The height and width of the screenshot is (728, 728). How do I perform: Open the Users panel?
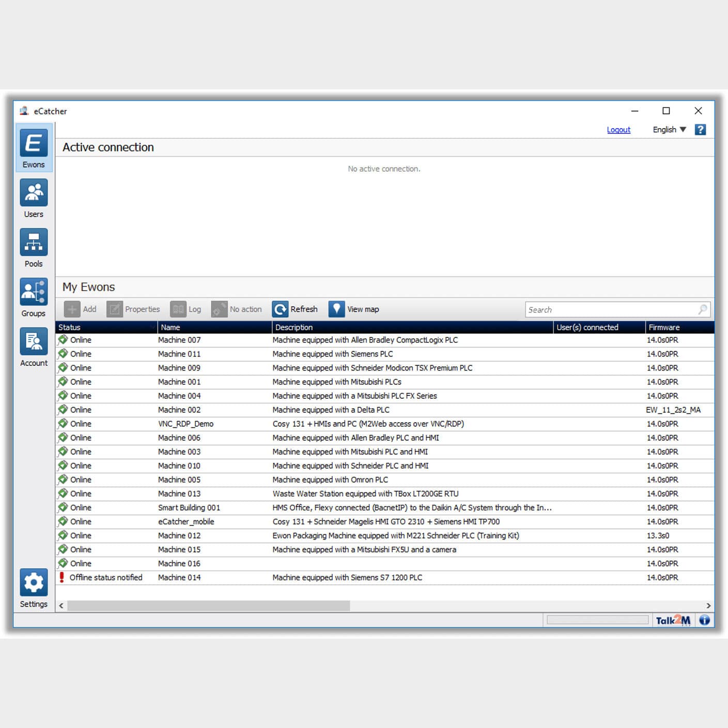tap(33, 198)
